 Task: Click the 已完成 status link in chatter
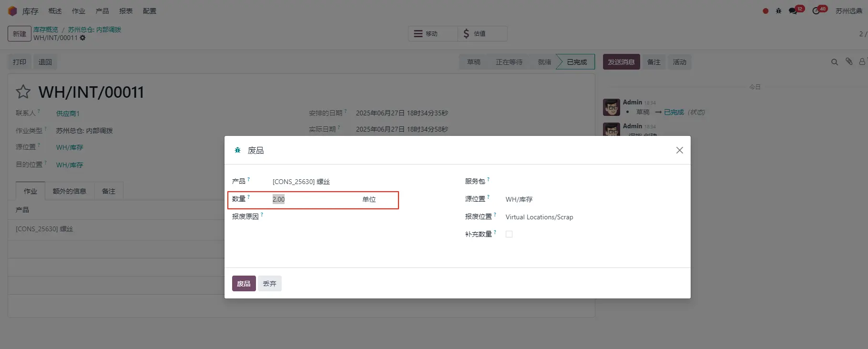click(674, 112)
